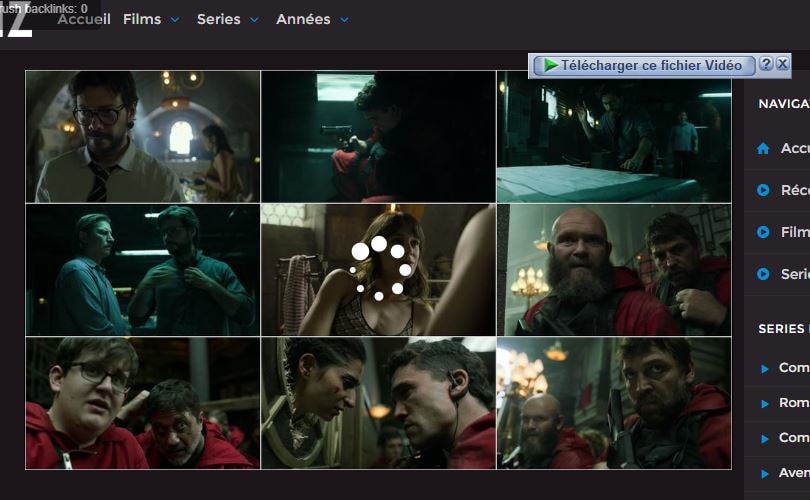Image resolution: width=810 pixels, height=500 pixels.
Task: Click Télécharger ce fichier Vidéo button
Action: tap(644, 66)
